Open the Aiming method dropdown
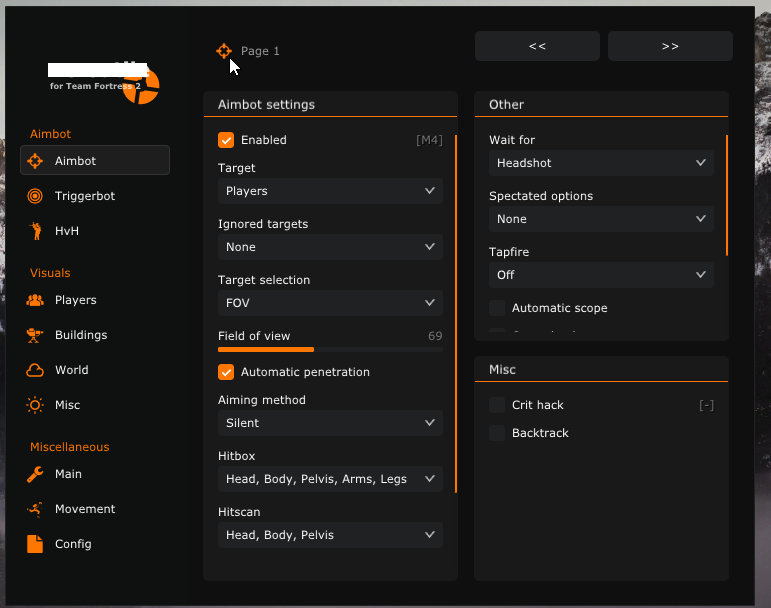The height and width of the screenshot is (608, 771). (x=330, y=423)
